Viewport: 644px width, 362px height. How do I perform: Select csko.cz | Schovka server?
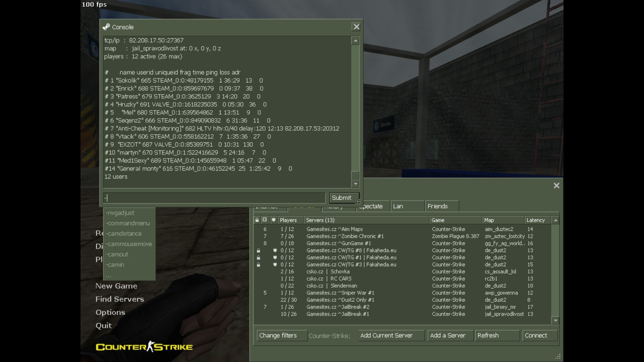coord(402,272)
